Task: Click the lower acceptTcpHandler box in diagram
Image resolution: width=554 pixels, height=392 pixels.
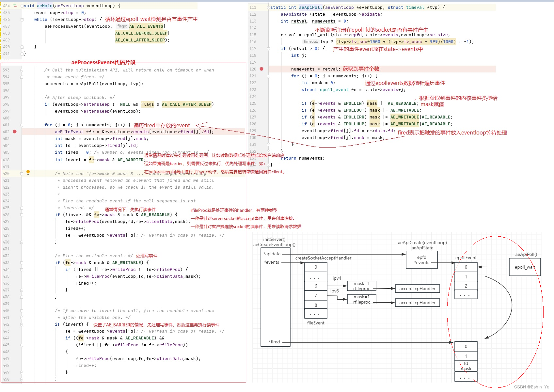Action: [x=418, y=303]
